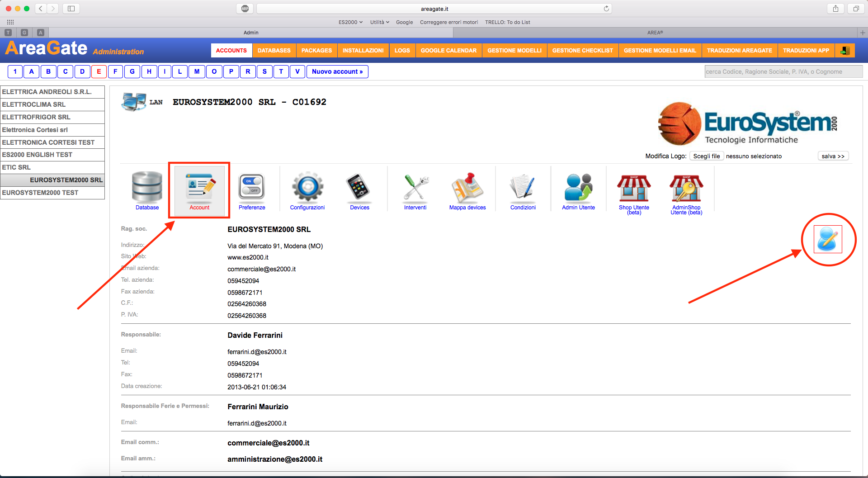Viewport: 868px width, 478px height.
Task: Go back with the Safari back arrow
Action: 41,9
